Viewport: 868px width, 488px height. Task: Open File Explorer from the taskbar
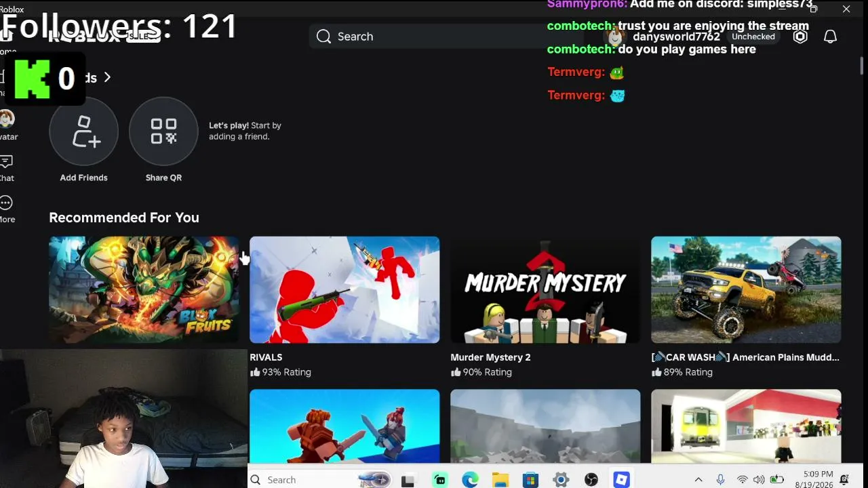[x=500, y=480]
